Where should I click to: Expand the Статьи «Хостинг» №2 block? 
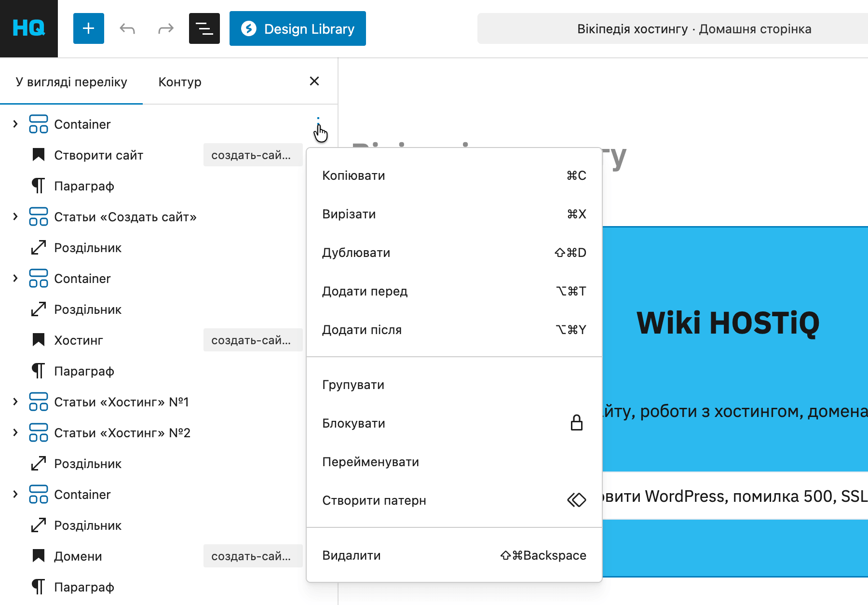[15, 432]
